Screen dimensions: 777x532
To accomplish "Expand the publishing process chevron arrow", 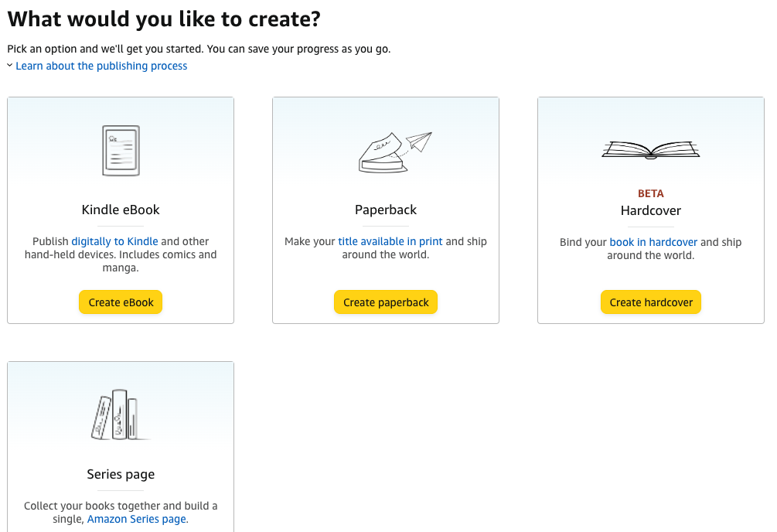I will point(9,66).
